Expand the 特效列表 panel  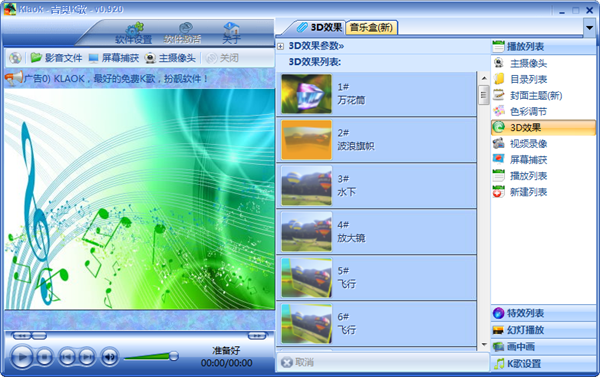[543, 313]
